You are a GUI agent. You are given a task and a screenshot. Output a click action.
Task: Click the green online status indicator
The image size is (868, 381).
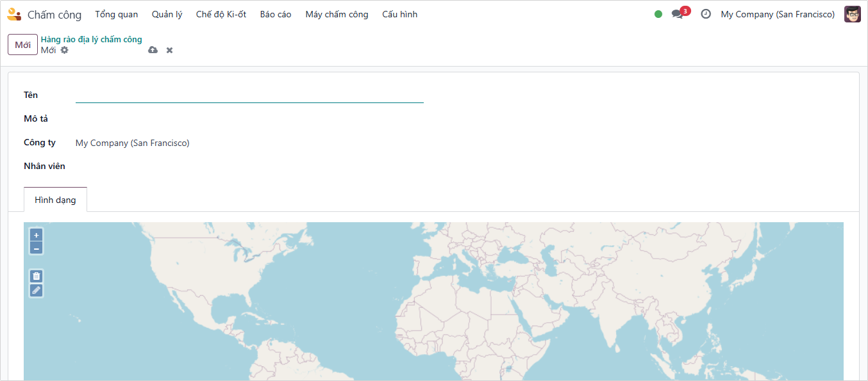point(658,14)
